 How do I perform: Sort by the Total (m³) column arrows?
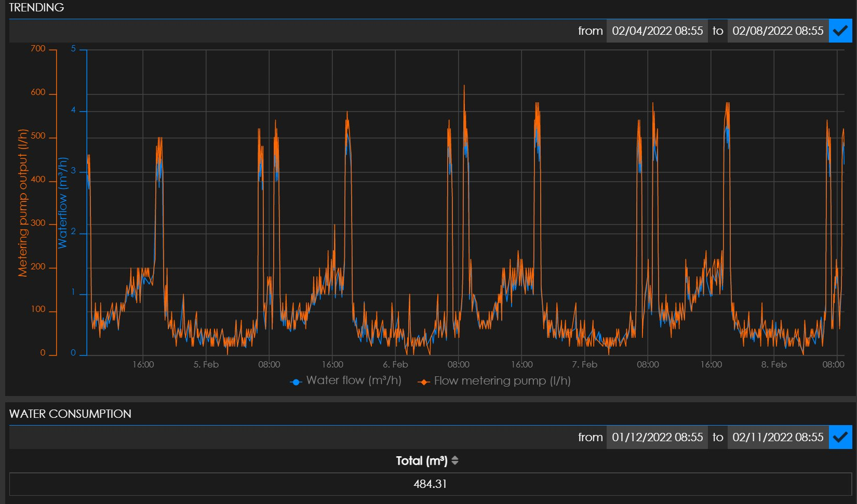point(455,460)
